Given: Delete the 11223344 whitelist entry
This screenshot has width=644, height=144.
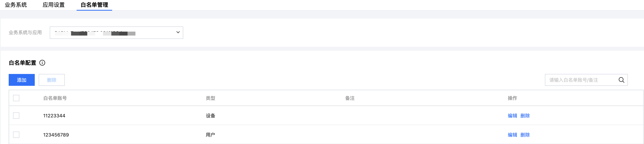Looking at the screenshot, I should point(525,116).
